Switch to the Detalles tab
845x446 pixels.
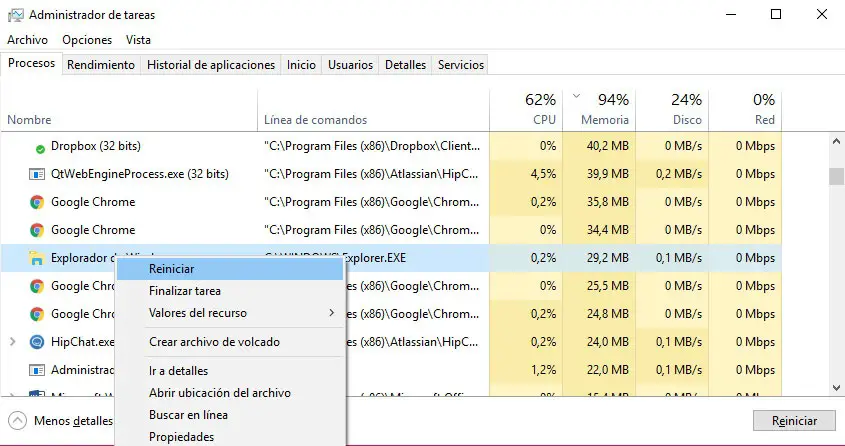(405, 65)
